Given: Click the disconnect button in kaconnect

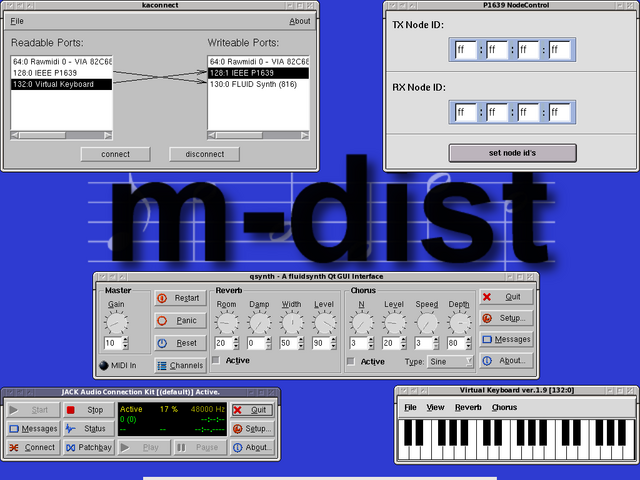Looking at the screenshot, I should click(x=204, y=154).
